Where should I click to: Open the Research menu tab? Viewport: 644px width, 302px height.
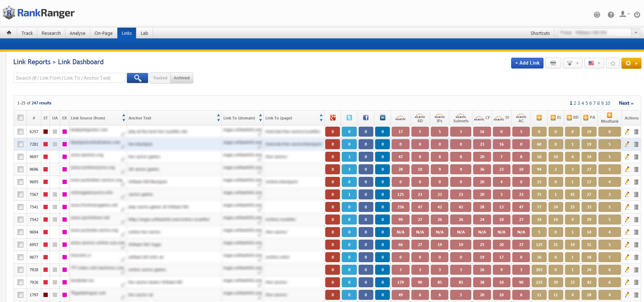pyautogui.click(x=51, y=33)
